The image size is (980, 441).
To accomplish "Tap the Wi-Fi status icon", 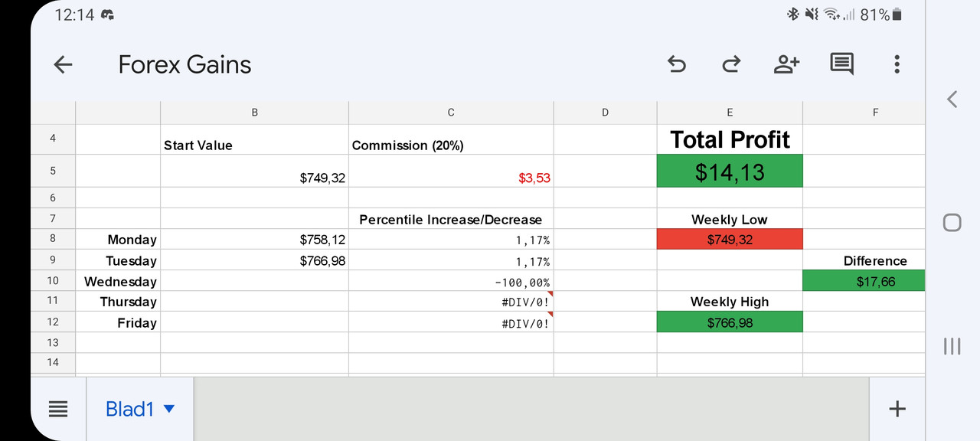I will coord(831,15).
